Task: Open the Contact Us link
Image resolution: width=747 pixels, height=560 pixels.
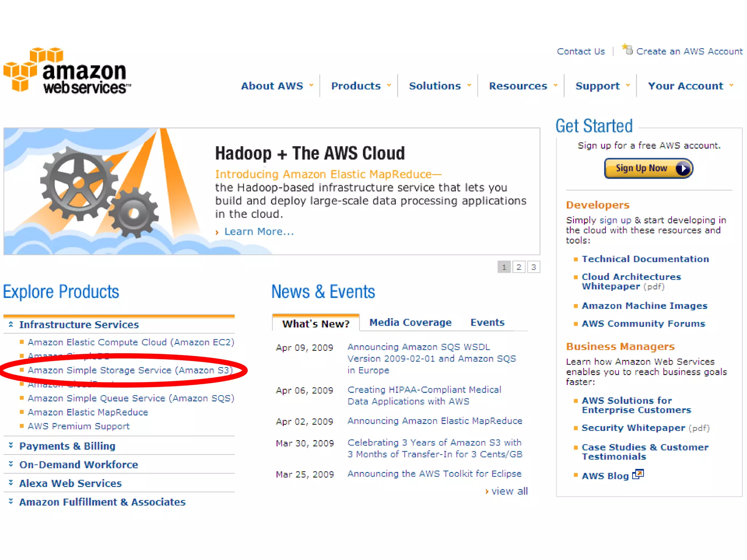Action: pos(581,51)
